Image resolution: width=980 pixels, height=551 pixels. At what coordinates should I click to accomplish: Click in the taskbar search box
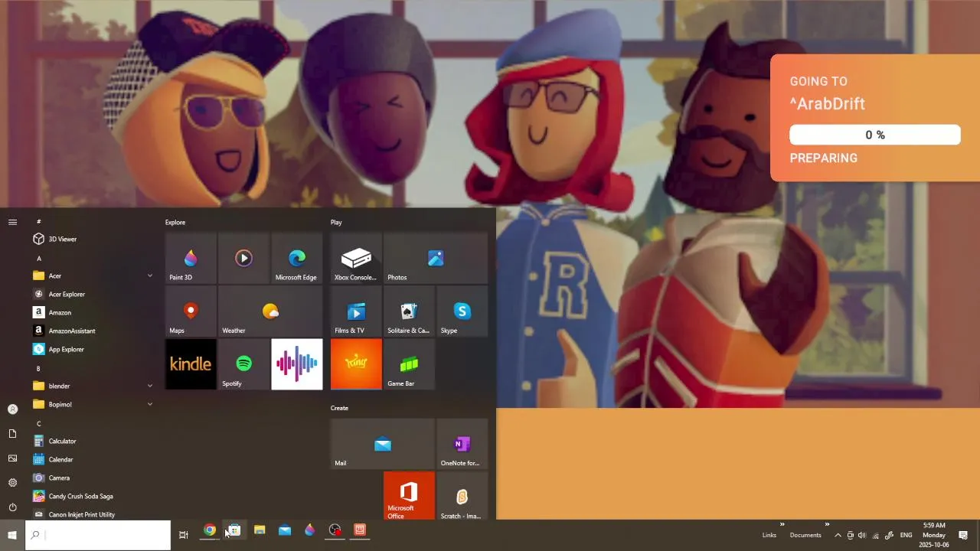click(98, 535)
